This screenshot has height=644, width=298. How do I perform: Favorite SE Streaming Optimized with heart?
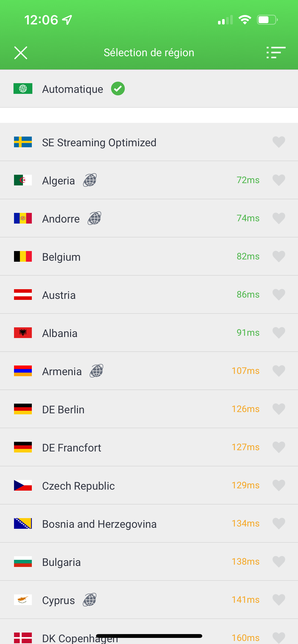click(x=279, y=142)
